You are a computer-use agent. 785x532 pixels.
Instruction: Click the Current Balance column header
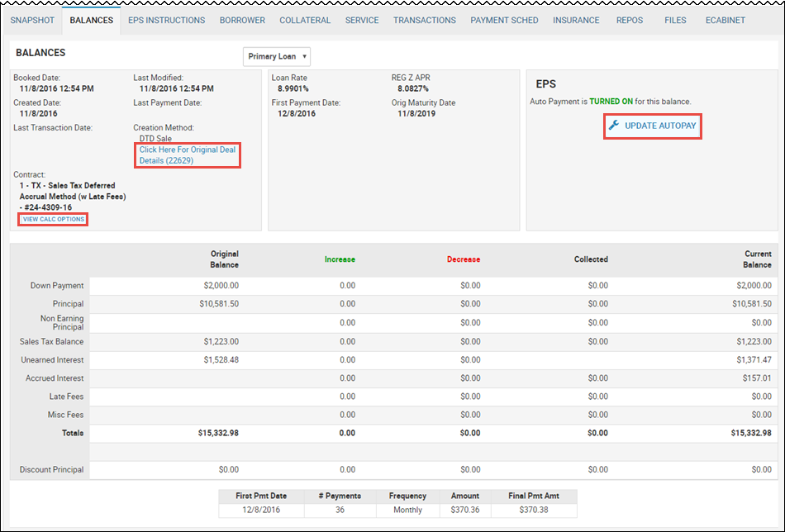point(757,259)
